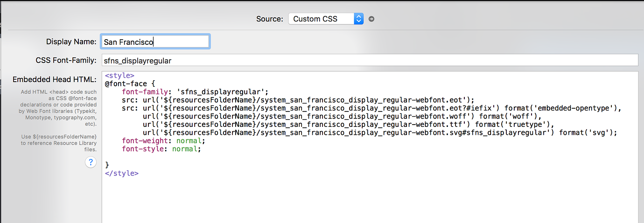
Task: Click the help text beginning Add HTML <head> code
Action: click(59, 108)
